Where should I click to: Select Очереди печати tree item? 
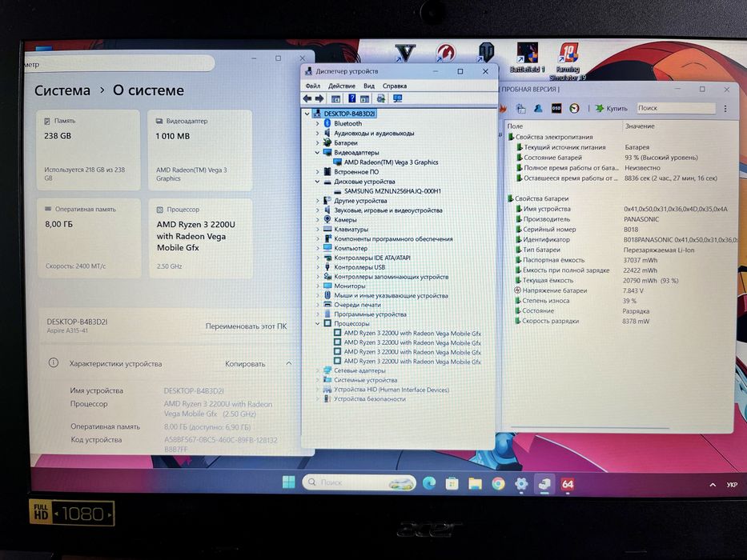point(357,305)
